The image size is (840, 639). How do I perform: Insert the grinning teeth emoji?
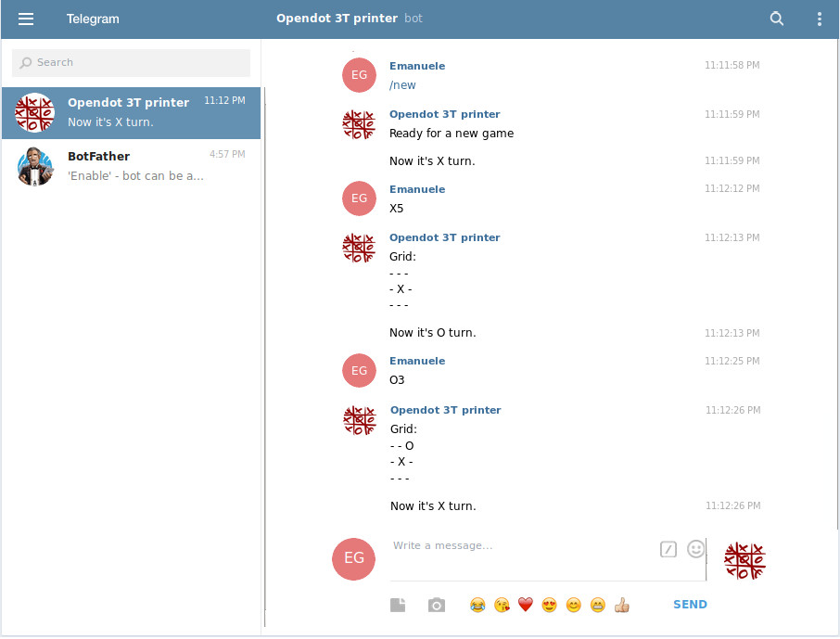tap(597, 606)
